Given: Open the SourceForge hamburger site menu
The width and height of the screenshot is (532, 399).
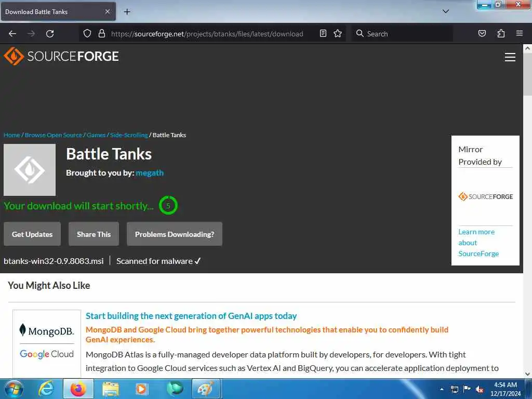Looking at the screenshot, I should tap(510, 57).
